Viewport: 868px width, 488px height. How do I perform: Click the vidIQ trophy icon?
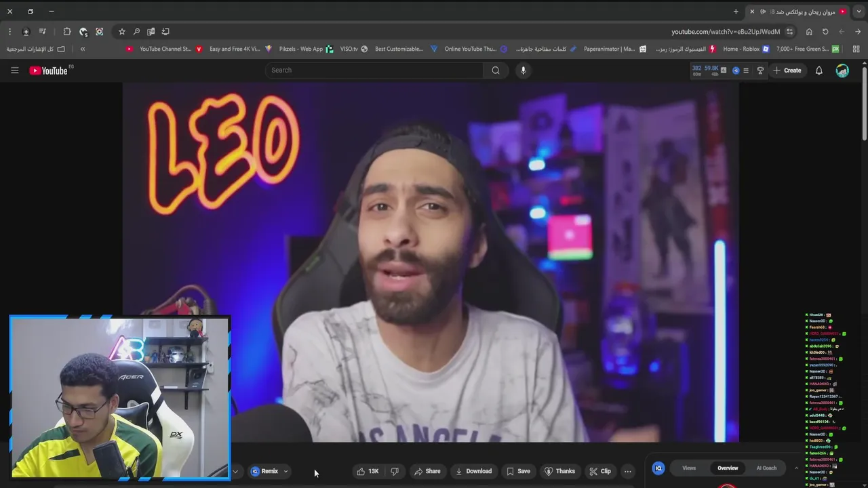760,70
